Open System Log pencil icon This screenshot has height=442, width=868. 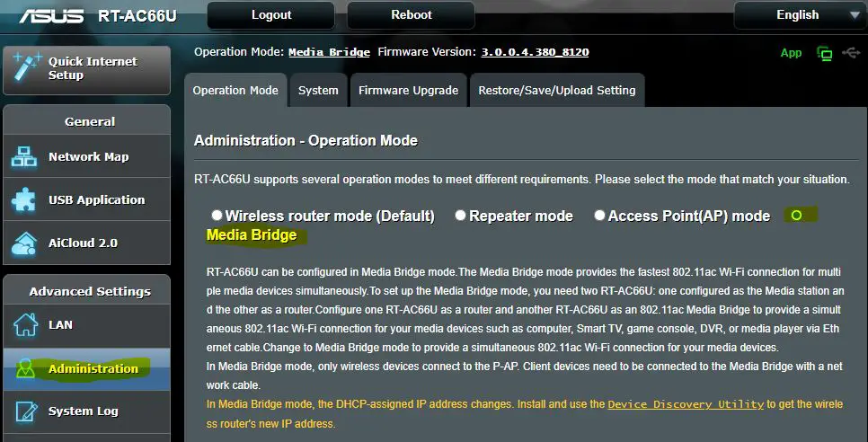(x=26, y=411)
